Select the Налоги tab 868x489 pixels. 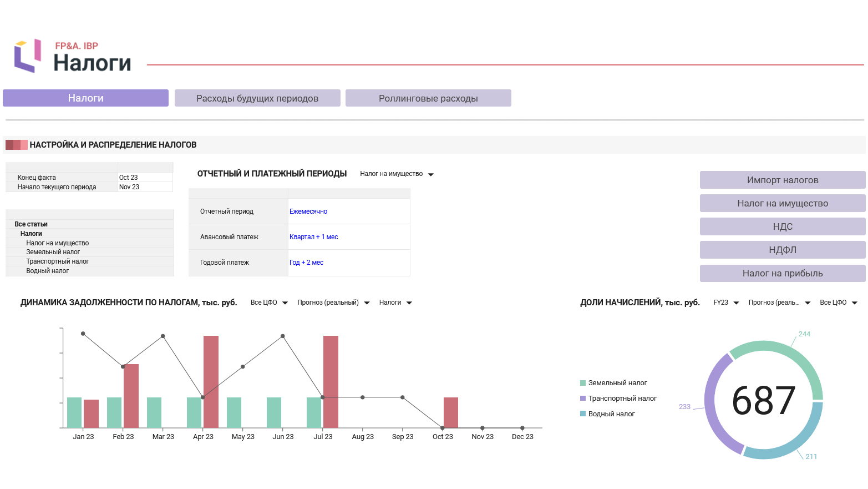point(85,98)
